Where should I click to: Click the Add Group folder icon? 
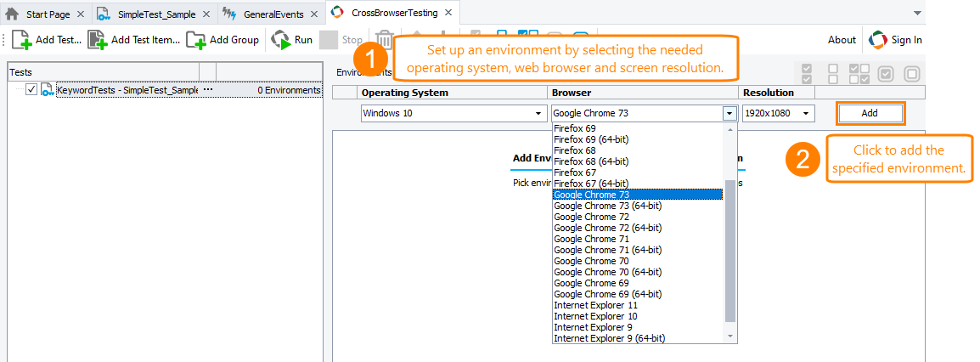point(196,40)
